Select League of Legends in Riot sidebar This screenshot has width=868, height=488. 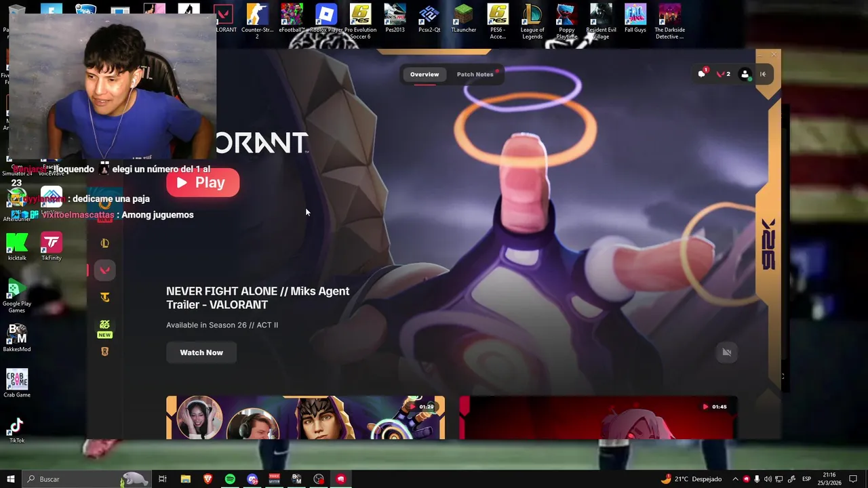coord(104,243)
